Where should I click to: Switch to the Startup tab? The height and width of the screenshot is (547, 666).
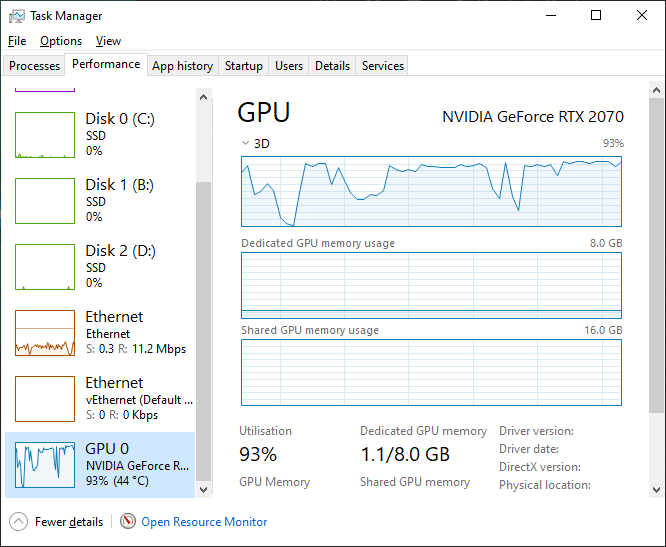[x=244, y=66]
